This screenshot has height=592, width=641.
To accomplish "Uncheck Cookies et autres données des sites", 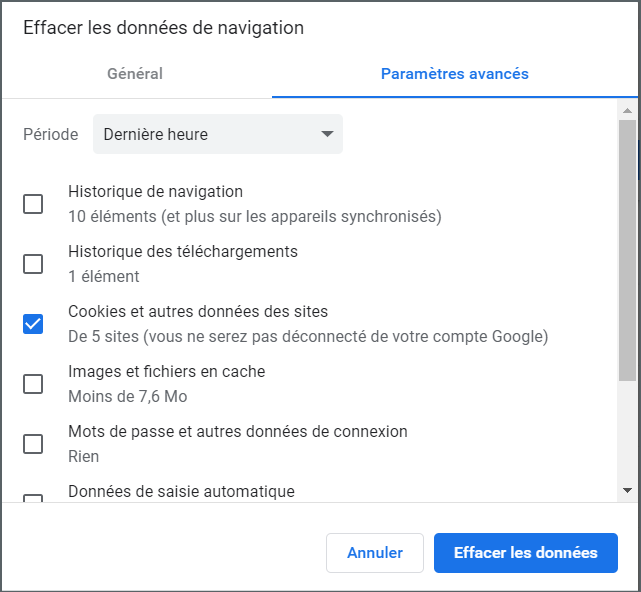I will 33,324.
